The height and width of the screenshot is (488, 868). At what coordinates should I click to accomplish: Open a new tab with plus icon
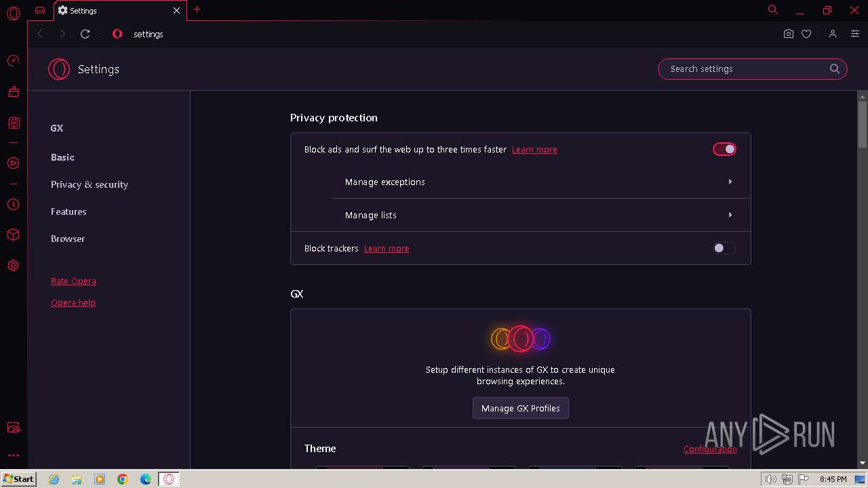click(197, 9)
